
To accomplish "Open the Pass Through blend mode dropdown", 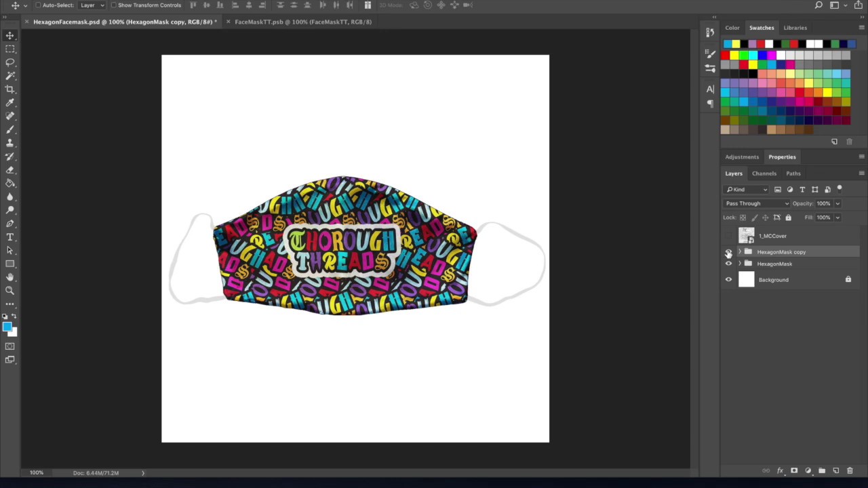I will pyautogui.click(x=757, y=203).
